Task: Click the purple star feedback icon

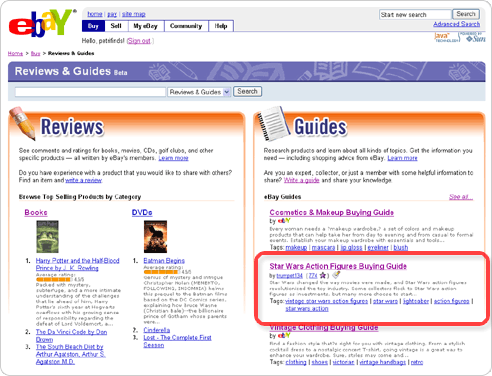Action: pos(323,275)
